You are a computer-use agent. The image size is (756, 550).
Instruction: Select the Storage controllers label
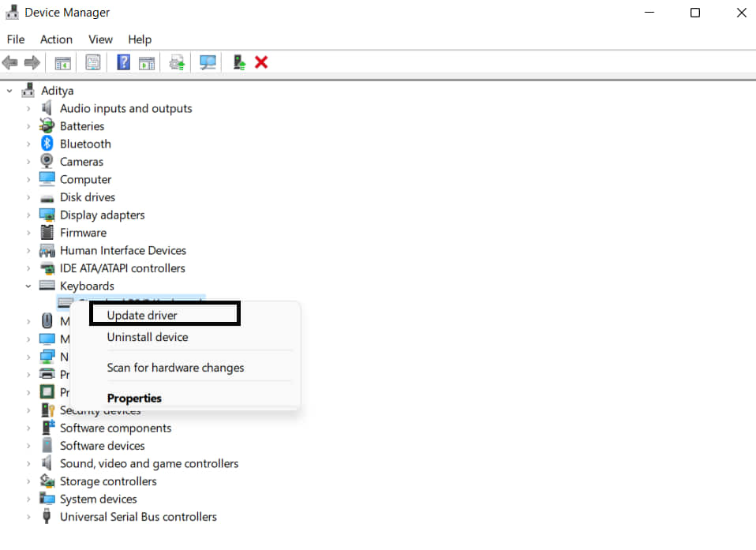click(x=108, y=481)
